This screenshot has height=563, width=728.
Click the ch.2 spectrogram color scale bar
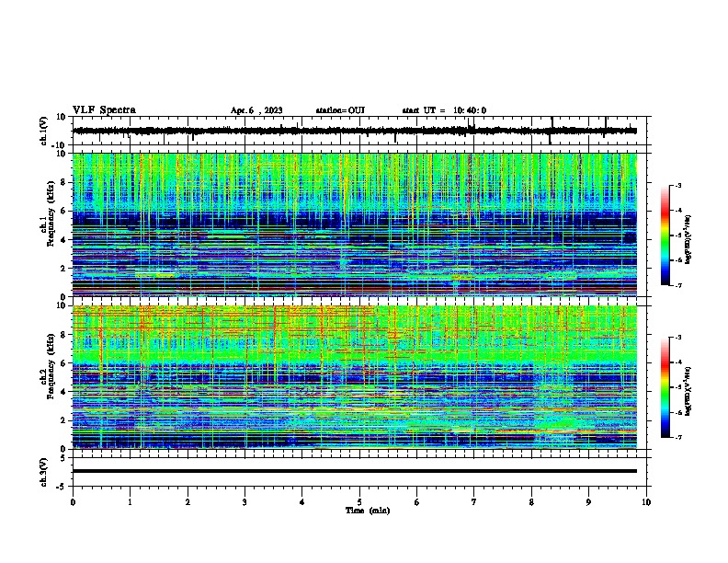665,387
